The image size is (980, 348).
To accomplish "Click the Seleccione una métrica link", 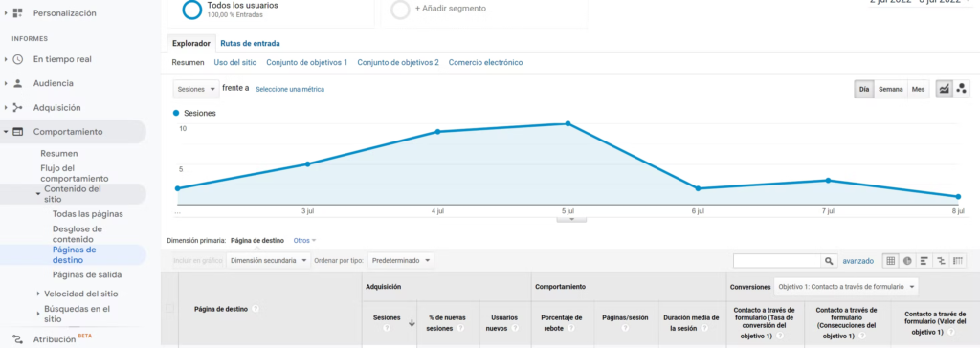I will tap(290, 89).
